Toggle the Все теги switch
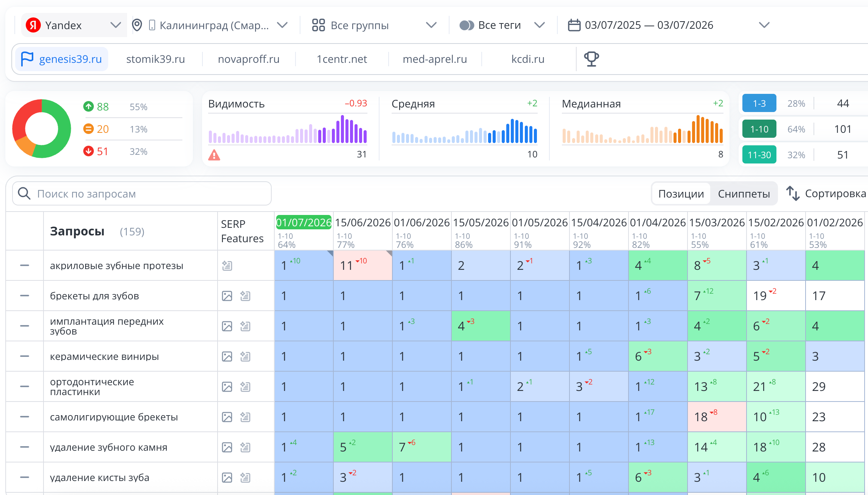 [x=467, y=25]
